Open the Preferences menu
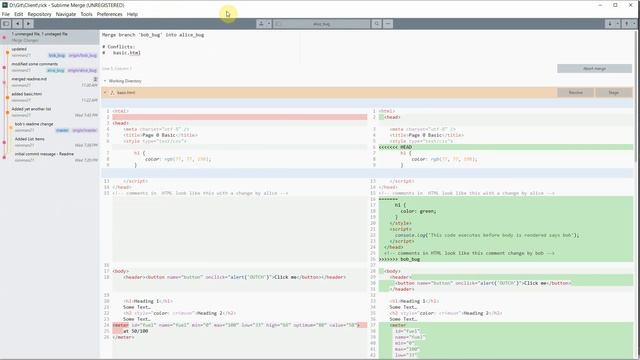The image size is (640, 360). pyautogui.click(x=109, y=14)
